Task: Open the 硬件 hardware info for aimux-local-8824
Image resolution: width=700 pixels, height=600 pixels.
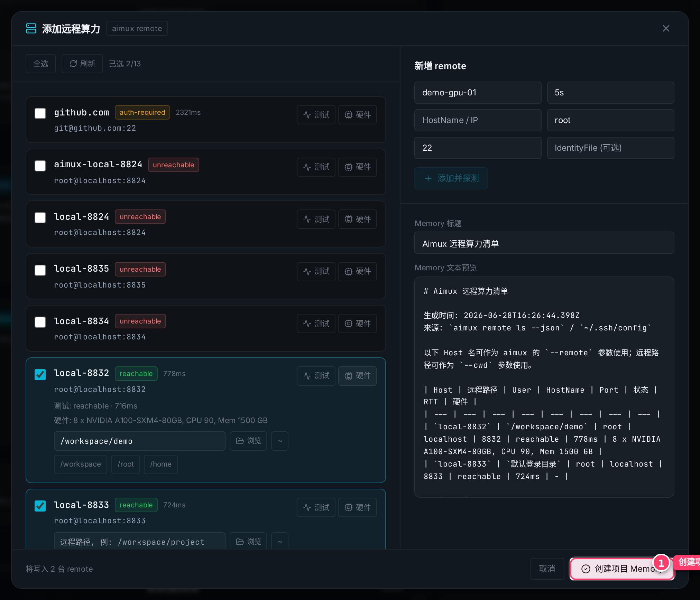Action: click(x=358, y=167)
